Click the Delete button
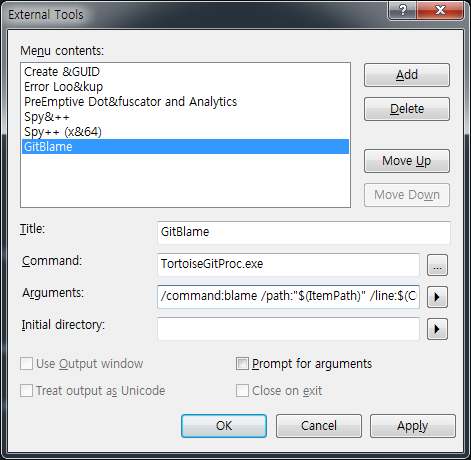Viewport: 471px width, 460px height. click(x=407, y=109)
